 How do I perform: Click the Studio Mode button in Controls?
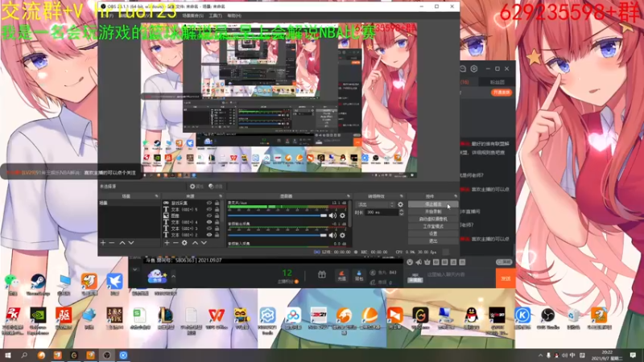pos(433,226)
